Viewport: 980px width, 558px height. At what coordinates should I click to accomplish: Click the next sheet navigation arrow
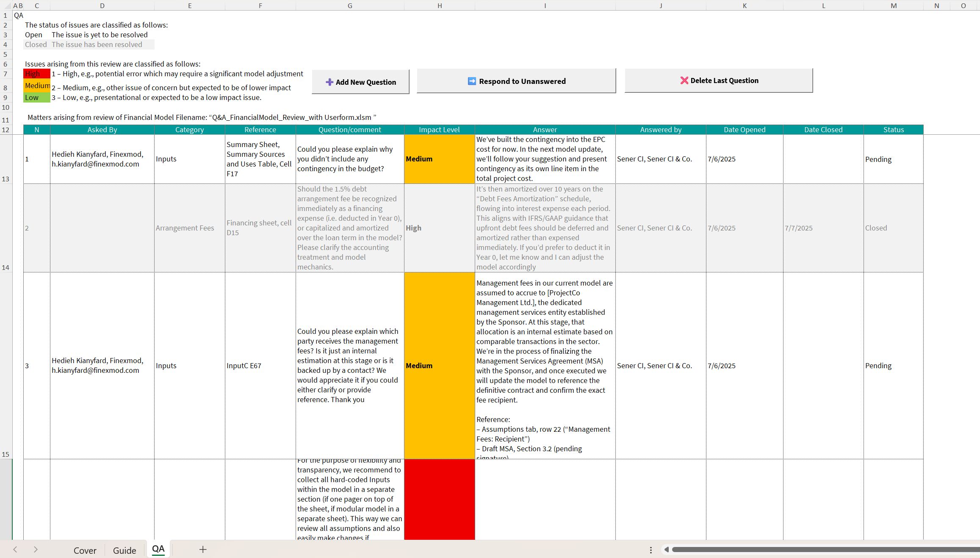pyautogui.click(x=36, y=550)
